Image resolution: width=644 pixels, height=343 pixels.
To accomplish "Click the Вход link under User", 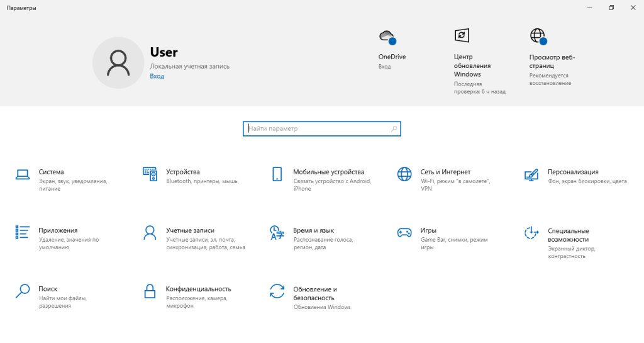I will (157, 76).
